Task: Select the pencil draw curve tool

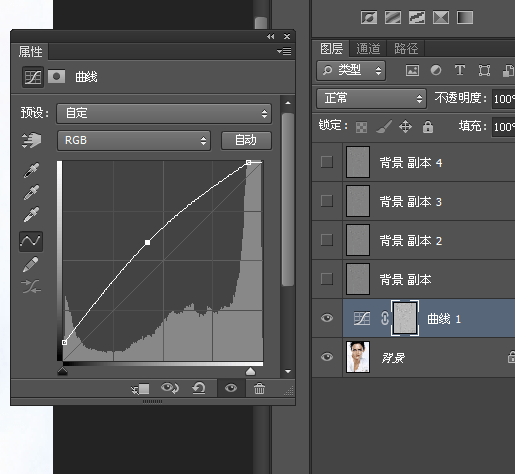Action: click(x=31, y=264)
